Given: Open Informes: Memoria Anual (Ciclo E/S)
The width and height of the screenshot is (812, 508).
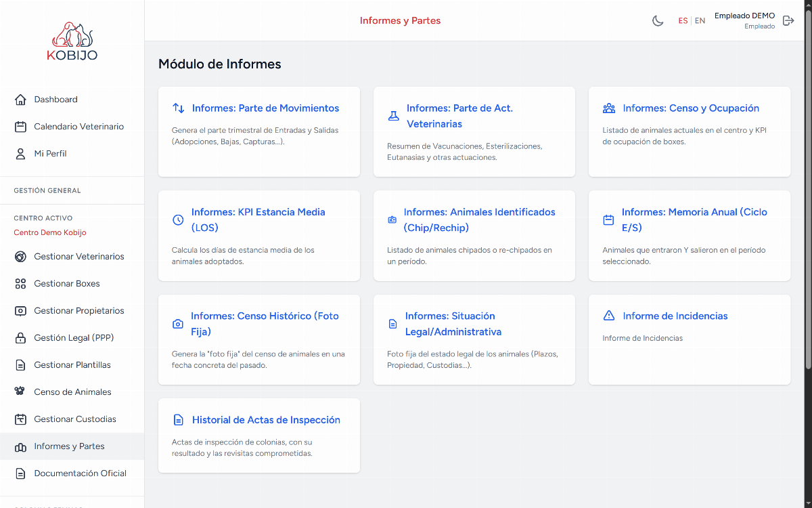Looking at the screenshot, I should 694,220.
